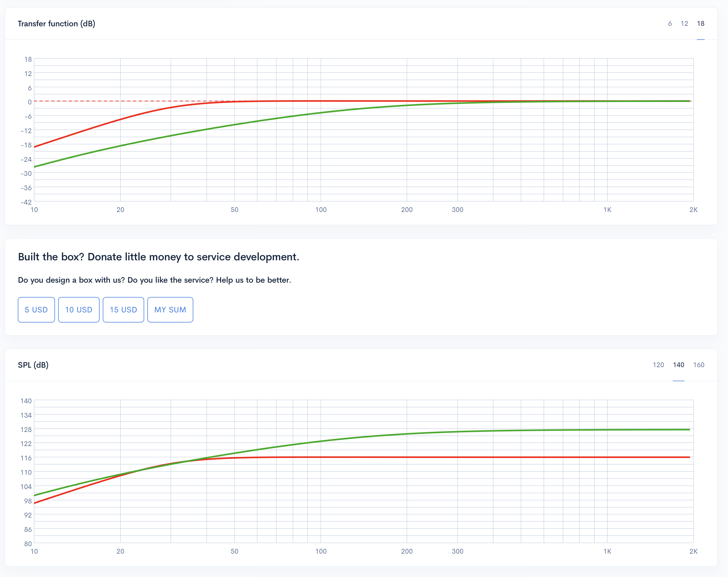
Task: Click the 300 frequency label on Transfer chart
Action: point(457,210)
